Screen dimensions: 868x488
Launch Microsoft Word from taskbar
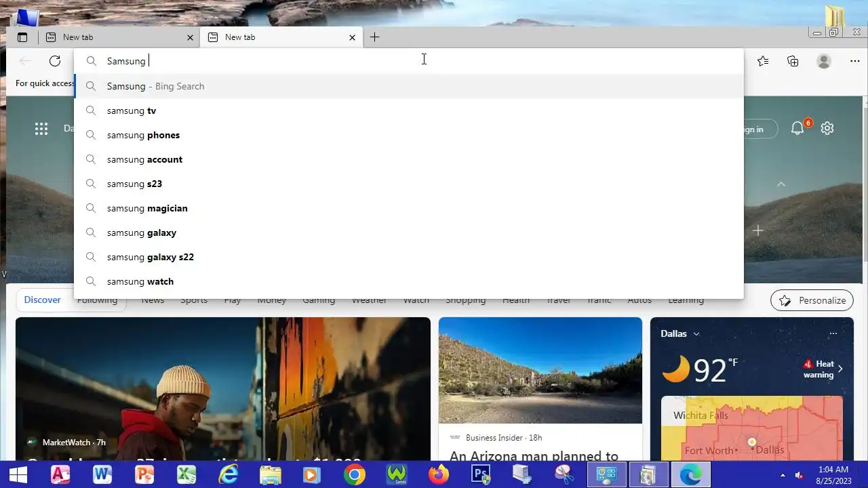[x=102, y=475]
